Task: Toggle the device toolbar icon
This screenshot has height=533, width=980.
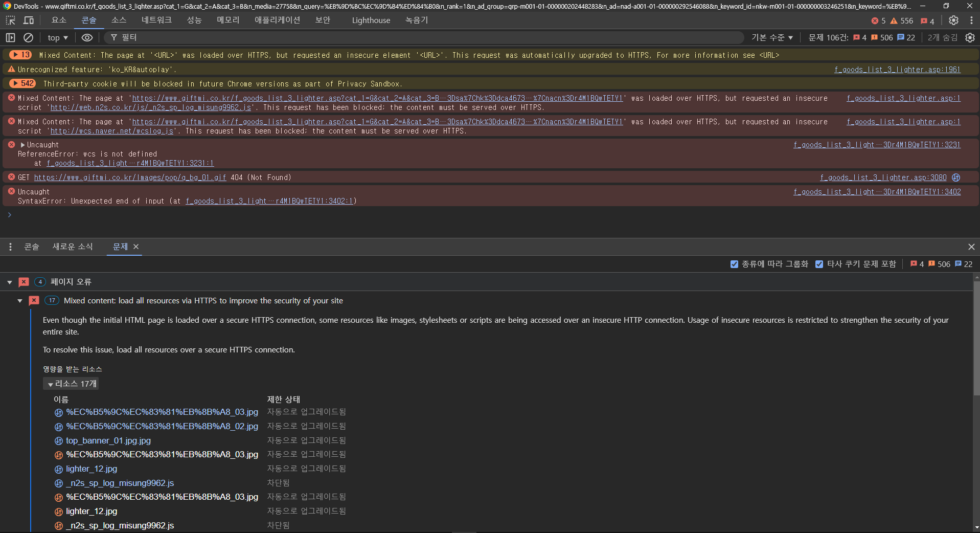Action: coord(29,20)
